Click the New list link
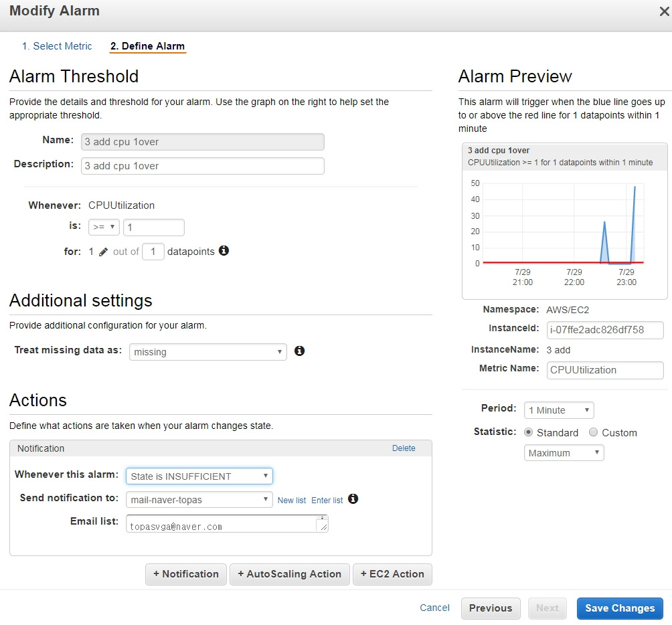Image resolution: width=672 pixels, height=625 pixels. coord(291,501)
